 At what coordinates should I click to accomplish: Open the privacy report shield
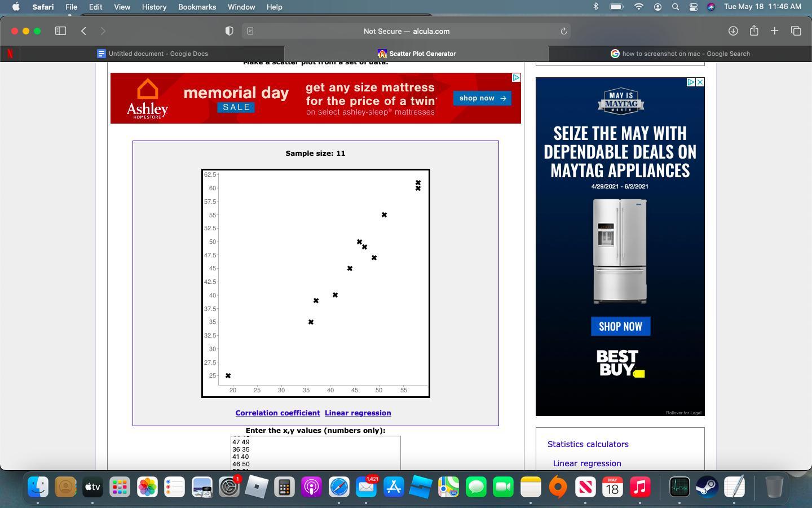tap(230, 31)
